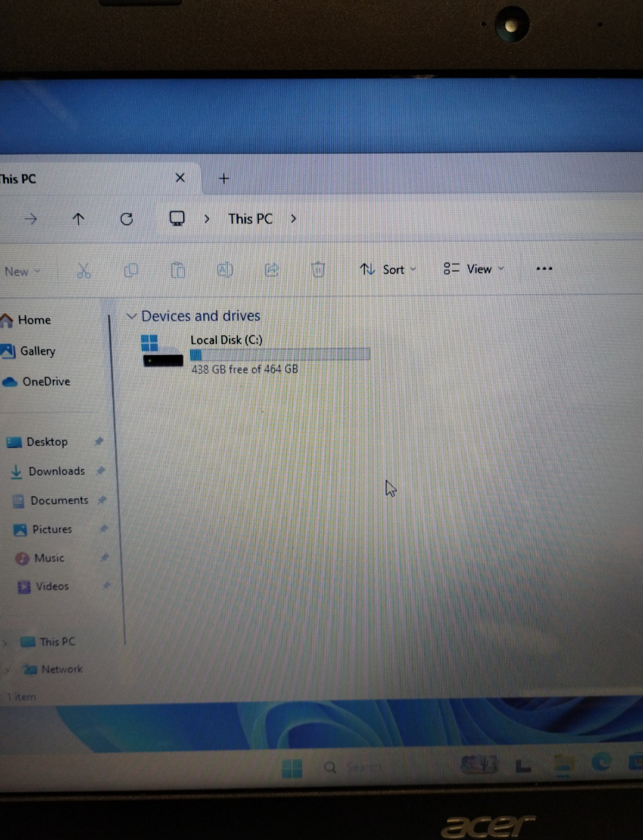643x840 pixels.
Task: Click the Delete trash icon
Action: (x=318, y=269)
